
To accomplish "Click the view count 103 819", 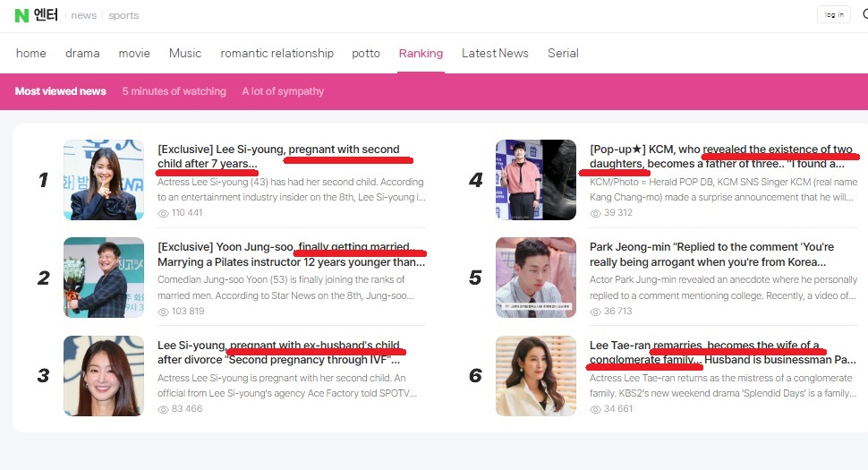I will [x=188, y=312].
